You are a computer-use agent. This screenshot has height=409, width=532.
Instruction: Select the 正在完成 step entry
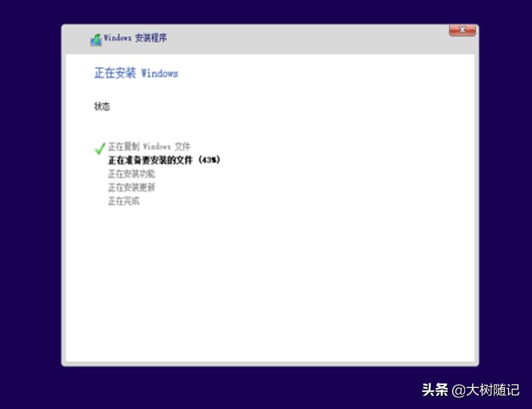125,201
